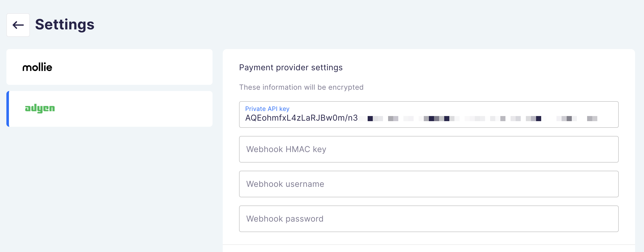Click the Webhook HMAC key input
644x252 pixels.
pyautogui.click(x=429, y=149)
